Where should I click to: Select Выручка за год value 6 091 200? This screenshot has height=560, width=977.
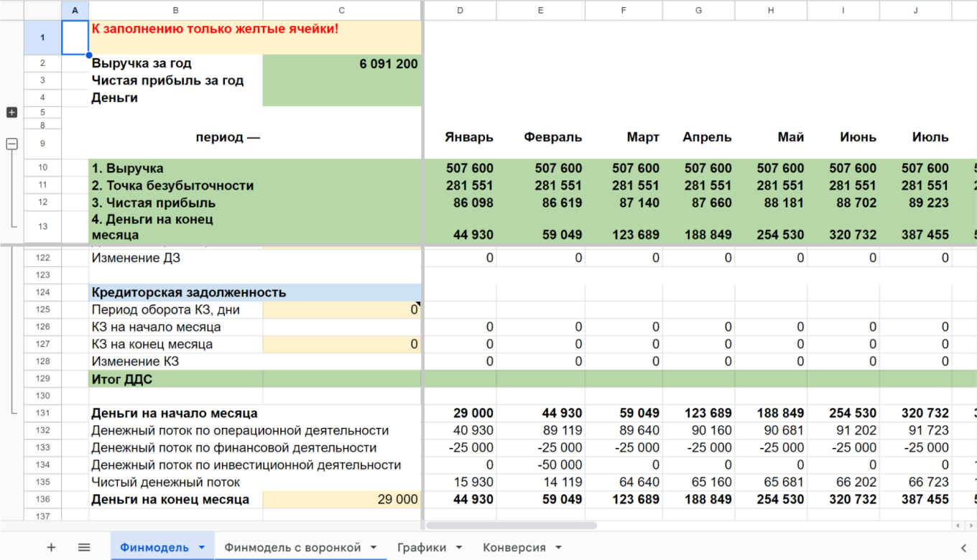point(341,64)
